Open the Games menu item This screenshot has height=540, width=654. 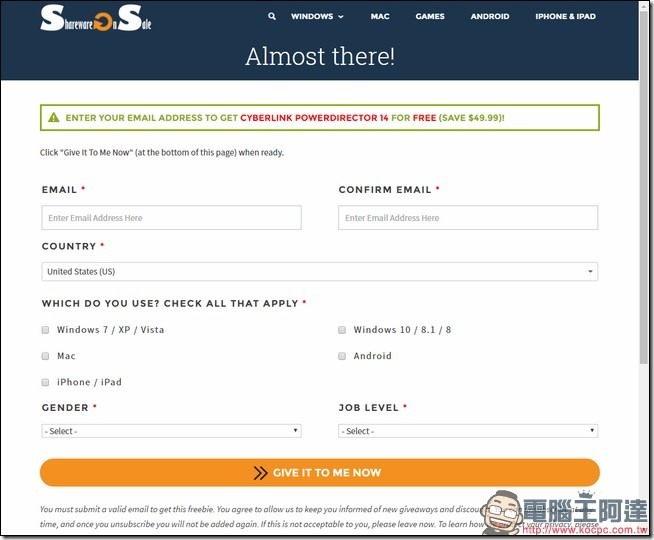click(430, 16)
